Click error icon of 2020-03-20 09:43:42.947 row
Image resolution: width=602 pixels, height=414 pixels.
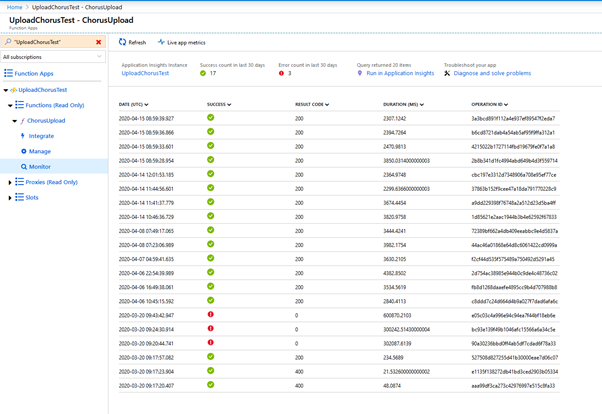[x=210, y=314]
